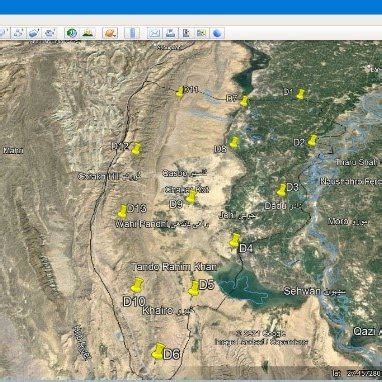Click the D5 pushpin beside the lake
The image size is (382, 382).
[x=194, y=288]
